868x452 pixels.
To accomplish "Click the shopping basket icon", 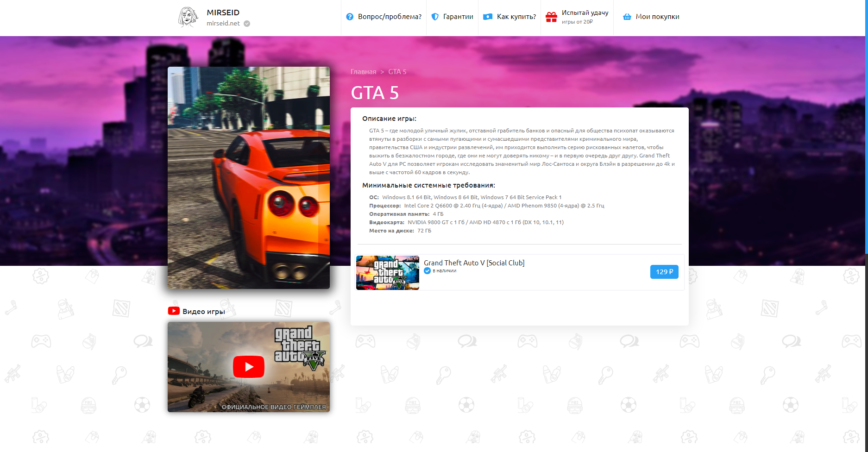I will click(627, 17).
